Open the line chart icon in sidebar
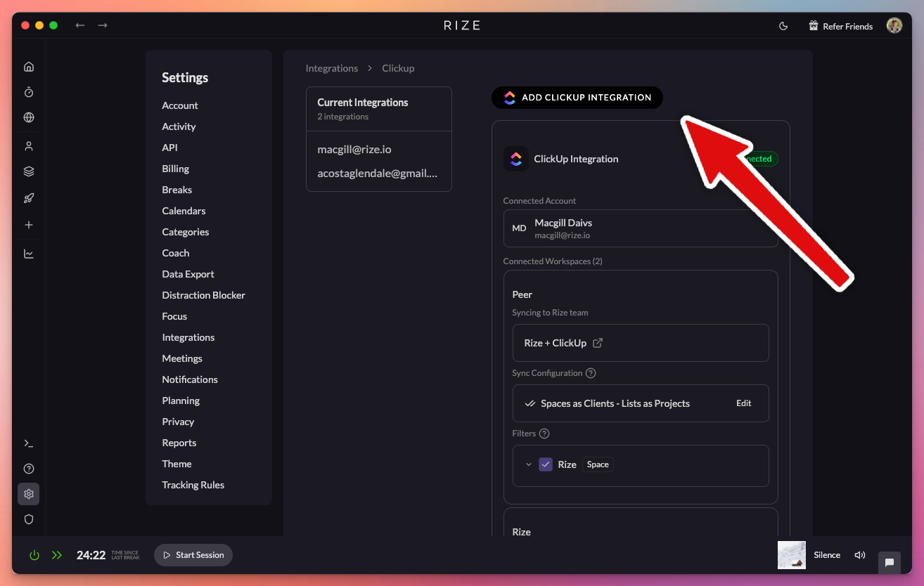 click(x=29, y=254)
